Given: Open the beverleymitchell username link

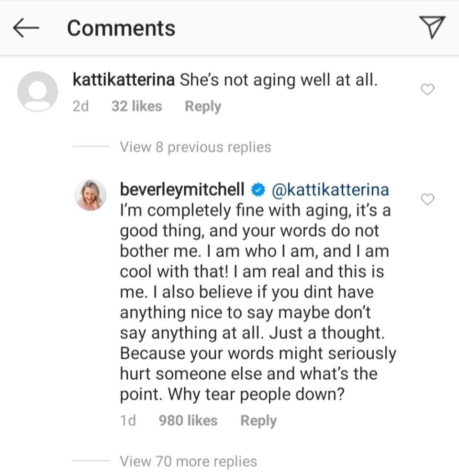Looking at the screenshot, I should pos(184,190).
